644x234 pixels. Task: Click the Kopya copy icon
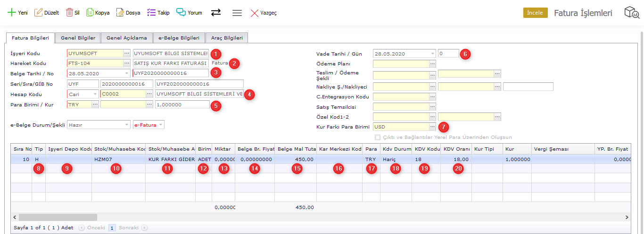click(x=90, y=13)
